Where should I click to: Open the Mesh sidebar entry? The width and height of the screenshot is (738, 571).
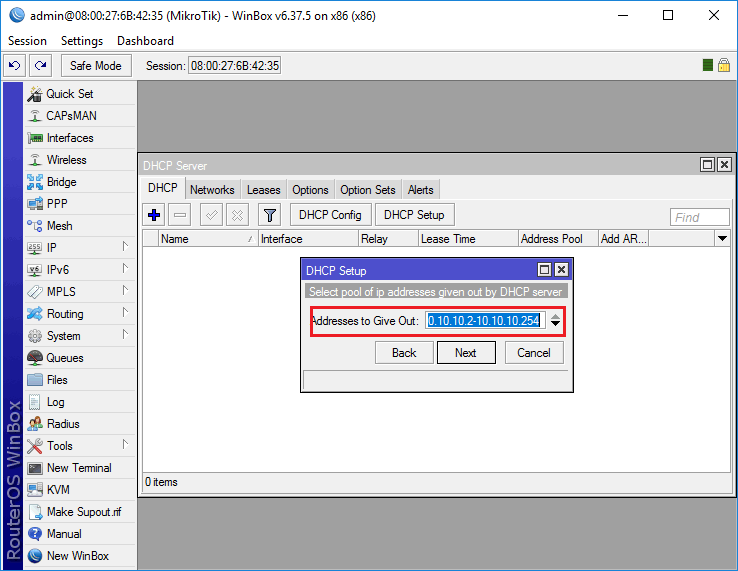80,226
